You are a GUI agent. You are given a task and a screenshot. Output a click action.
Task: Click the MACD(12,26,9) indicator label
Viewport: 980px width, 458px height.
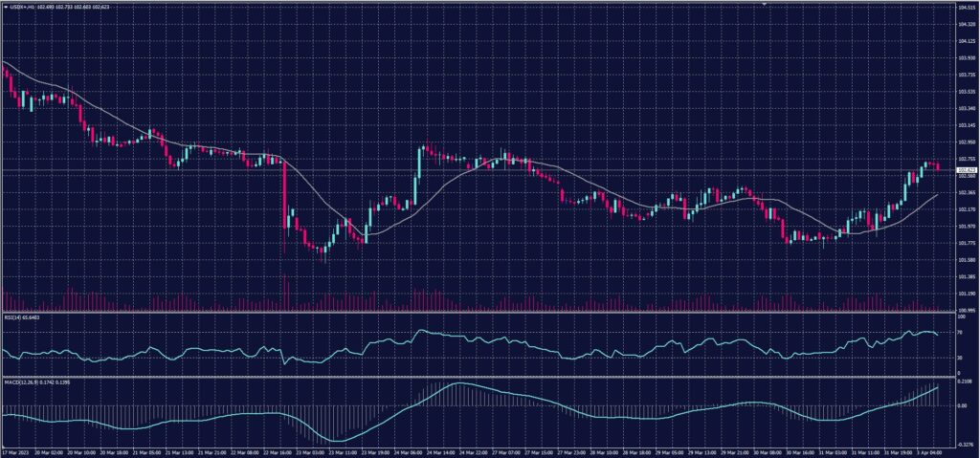point(29,382)
